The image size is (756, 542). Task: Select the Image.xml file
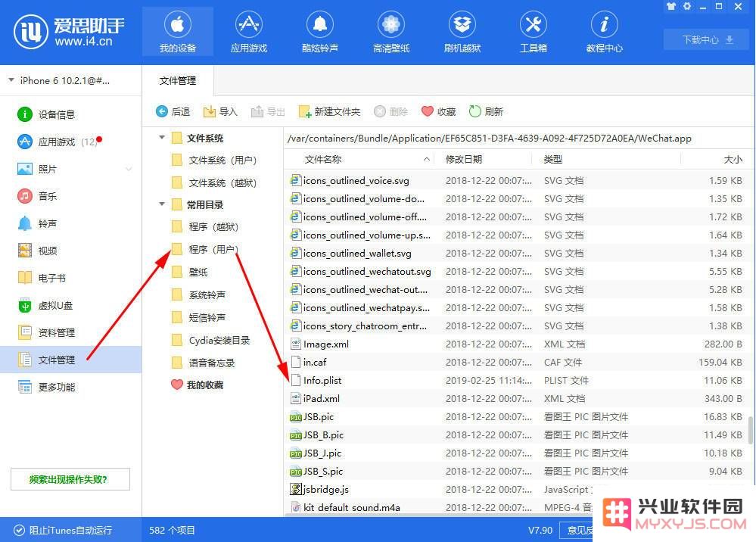[x=517, y=344]
